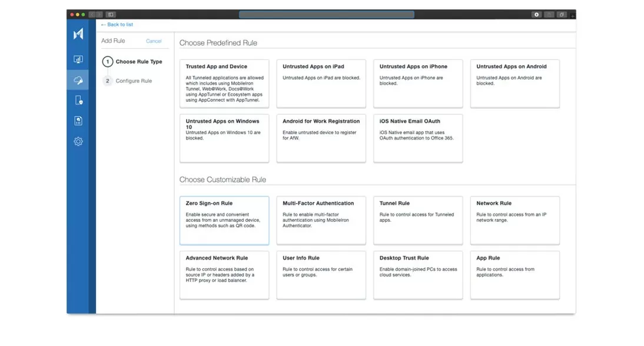644x346 pixels.
Task: Open the dashboard monitor chart icon
Action: pyautogui.click(x=78, y=59)
